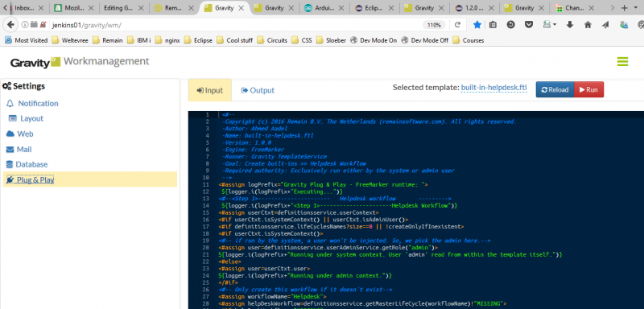Open site information icon in address bar
The image size is (644, 309).
pos(24,25)
